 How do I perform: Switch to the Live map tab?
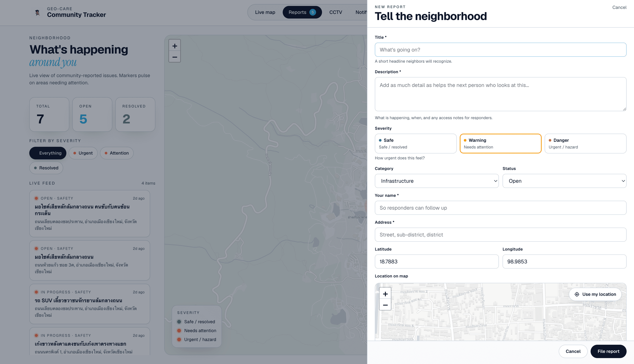pos(265,12)
